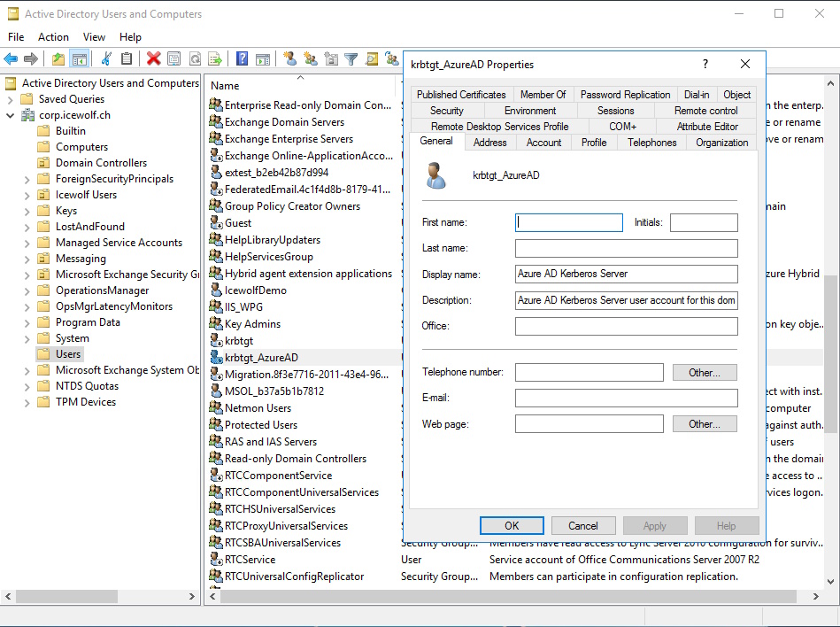This screenshot has height=627, width=840.
Task: Click the blue Help question mark icon
Action: click(243, 58)
